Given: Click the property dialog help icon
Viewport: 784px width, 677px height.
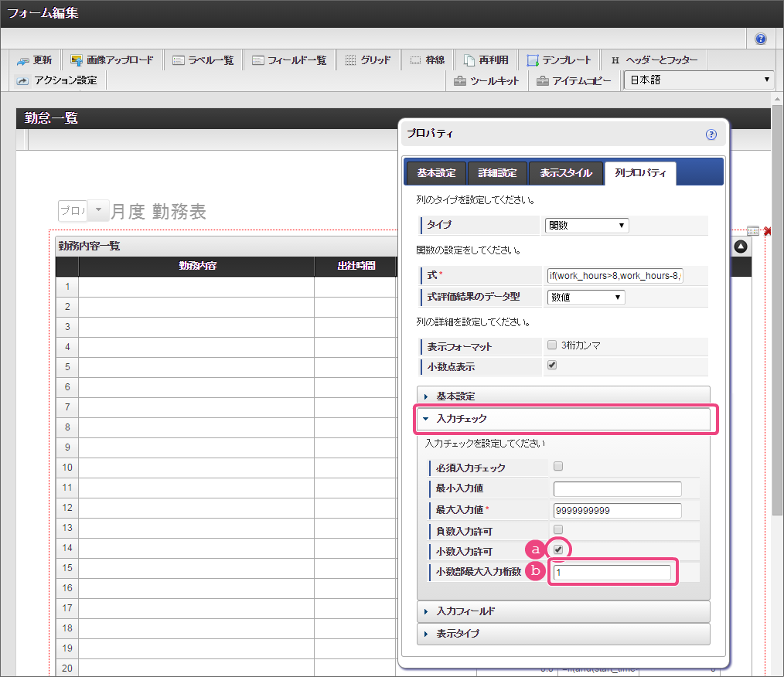Looking at the screenshot, I should [711, 134].
